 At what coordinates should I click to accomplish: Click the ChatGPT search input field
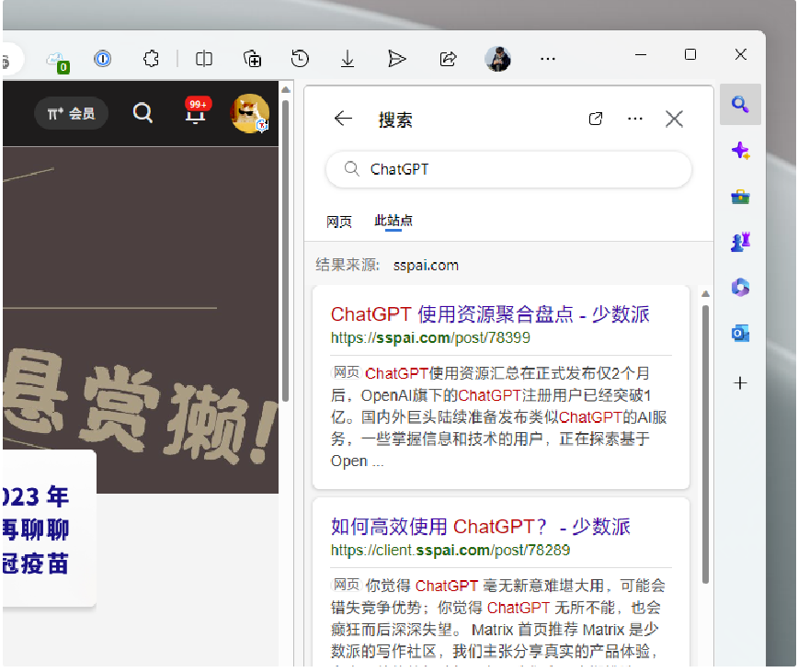[x=507, y=169]
